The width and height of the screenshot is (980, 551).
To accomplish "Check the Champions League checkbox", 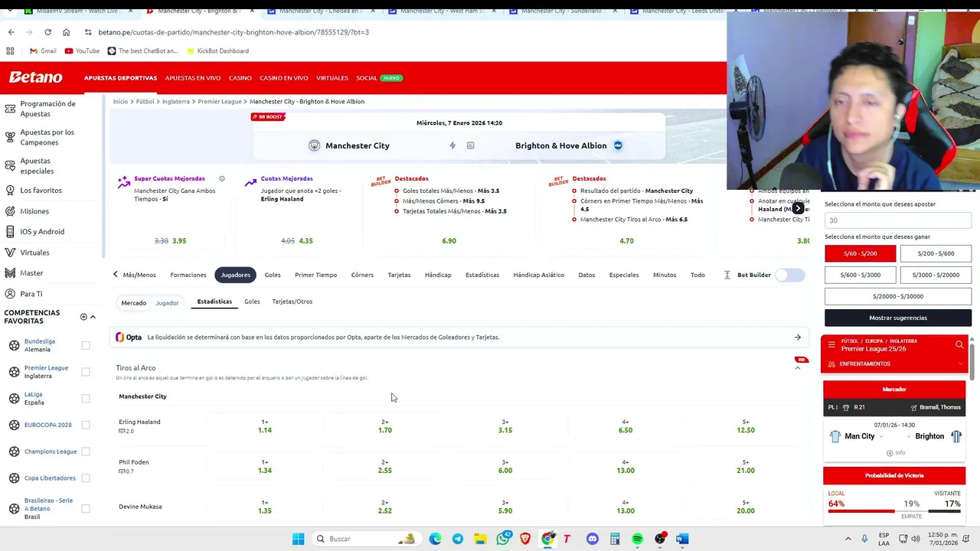I will pyautogui.click(x=86, y=452).
